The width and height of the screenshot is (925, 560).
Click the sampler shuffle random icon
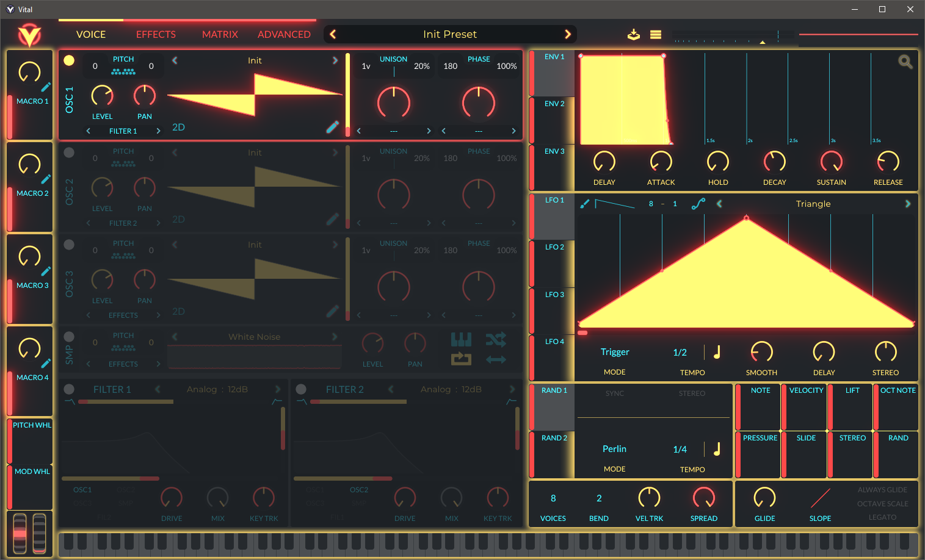coord(495,339)
